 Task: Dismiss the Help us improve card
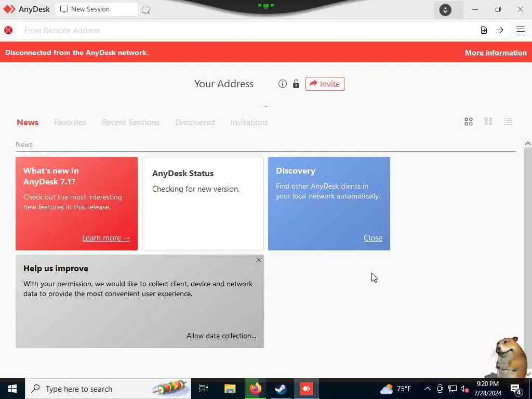pos(259,260)
